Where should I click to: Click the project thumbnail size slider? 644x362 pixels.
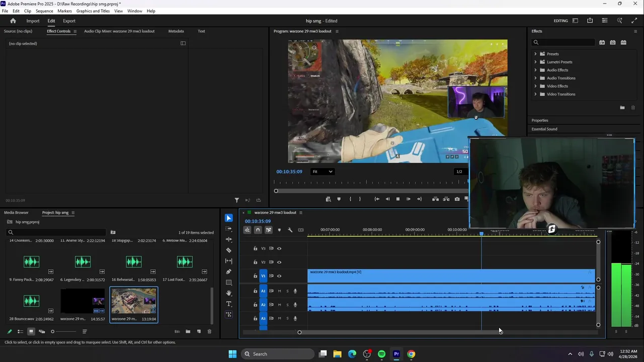click(52, 331)
